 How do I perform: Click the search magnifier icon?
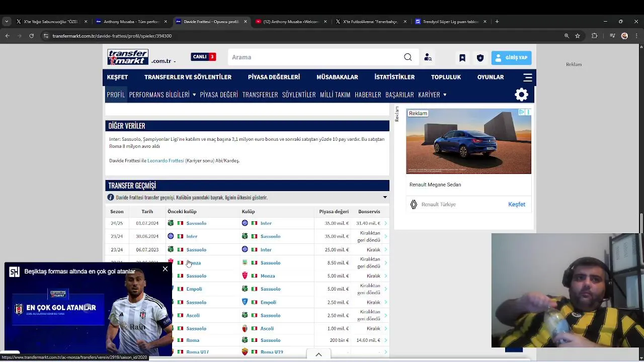tap(408, 57)
